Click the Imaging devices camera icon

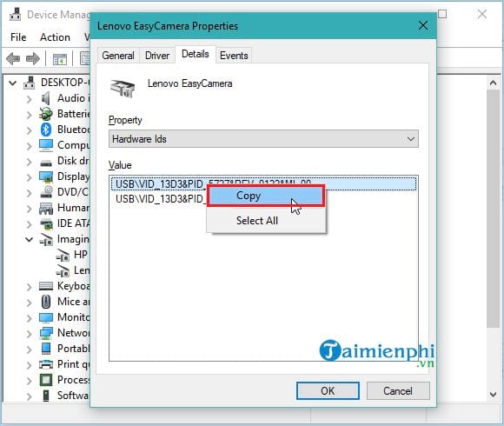[46, 240]
